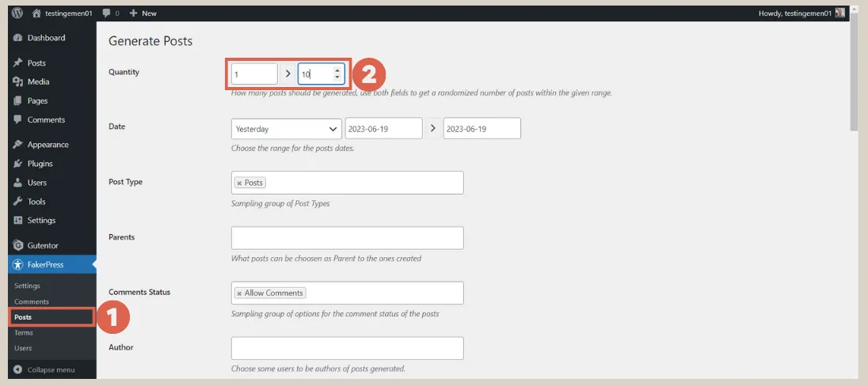This screenshot has width=868, height=386.
Task: Open the site home icon in admin bar
Action: coord(36,13)
